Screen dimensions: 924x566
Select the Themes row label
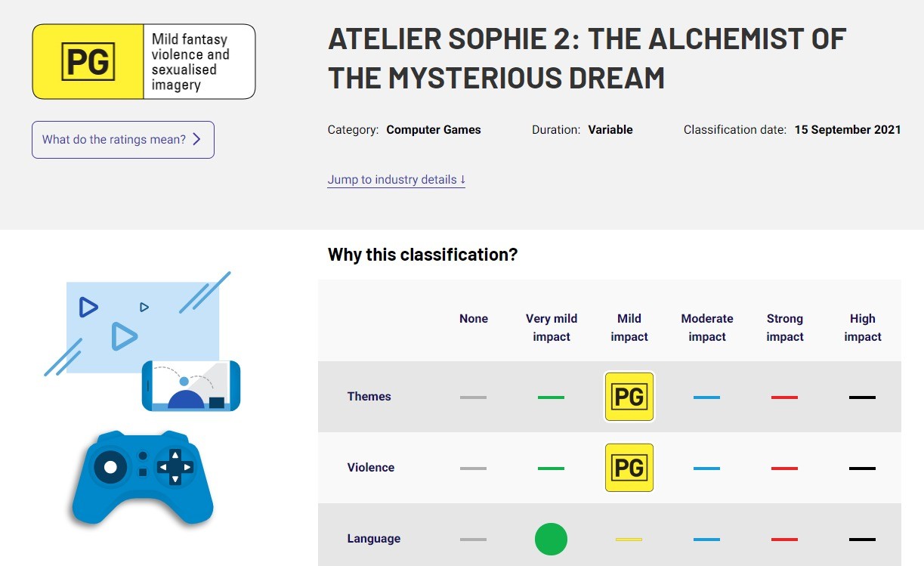coord(369,397)
